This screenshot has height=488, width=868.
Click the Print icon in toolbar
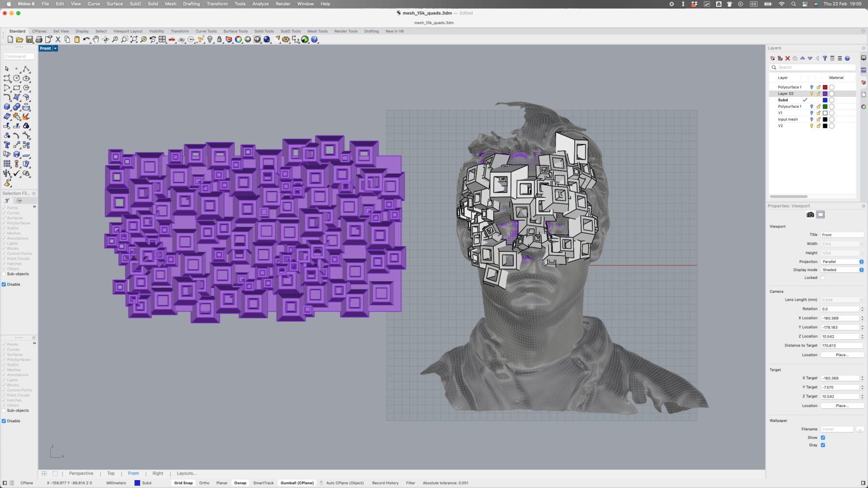(39, 40)
